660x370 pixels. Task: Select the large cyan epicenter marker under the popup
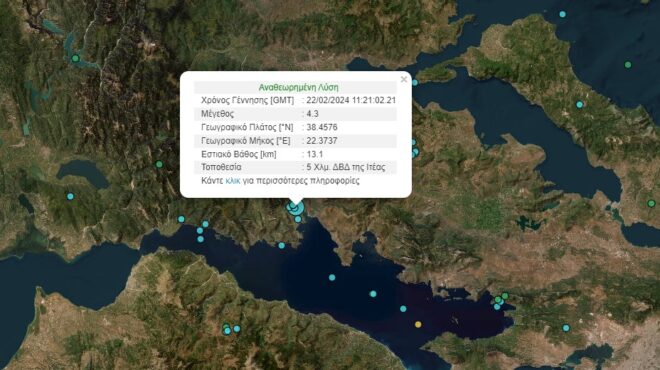(x=296, y=208)
